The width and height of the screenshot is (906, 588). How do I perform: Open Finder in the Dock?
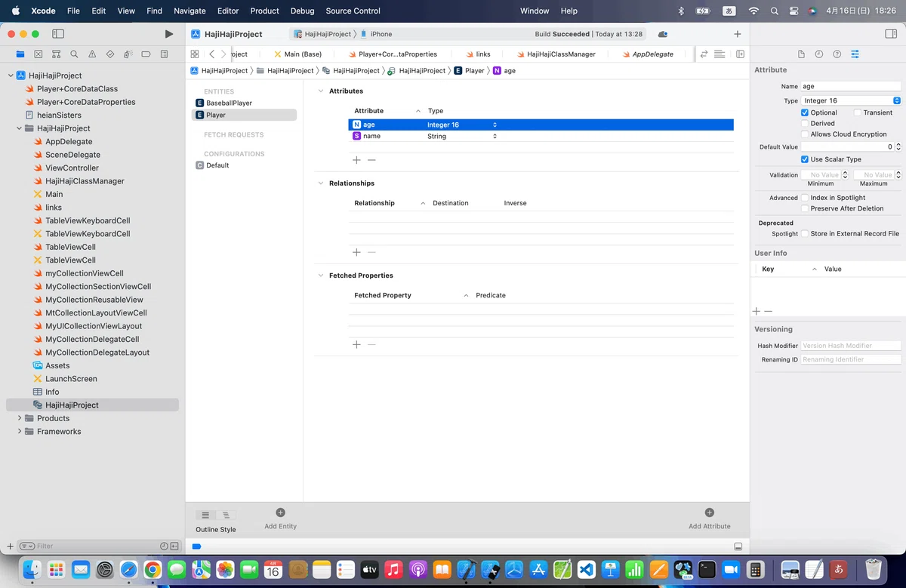click(x=32, y=569)
